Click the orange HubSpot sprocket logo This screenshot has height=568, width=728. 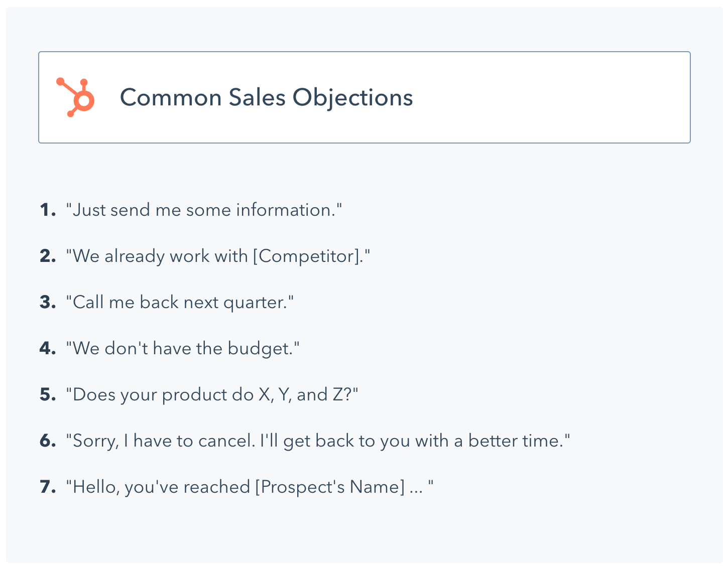click(x=76, y=97)
